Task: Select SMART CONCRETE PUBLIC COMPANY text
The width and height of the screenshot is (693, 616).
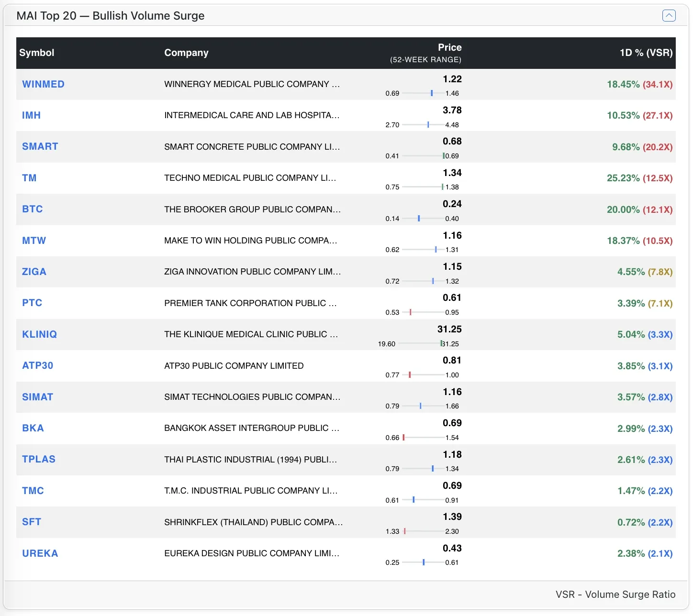Action: [252, 147]
